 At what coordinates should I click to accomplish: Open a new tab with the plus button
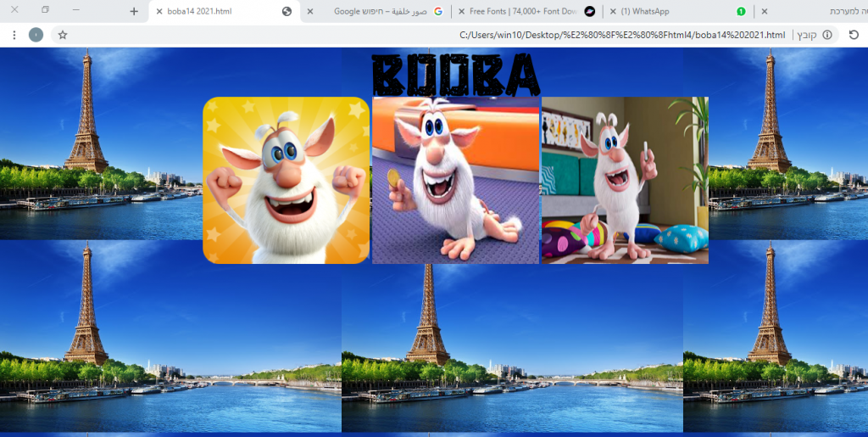[x=134, y=11]
